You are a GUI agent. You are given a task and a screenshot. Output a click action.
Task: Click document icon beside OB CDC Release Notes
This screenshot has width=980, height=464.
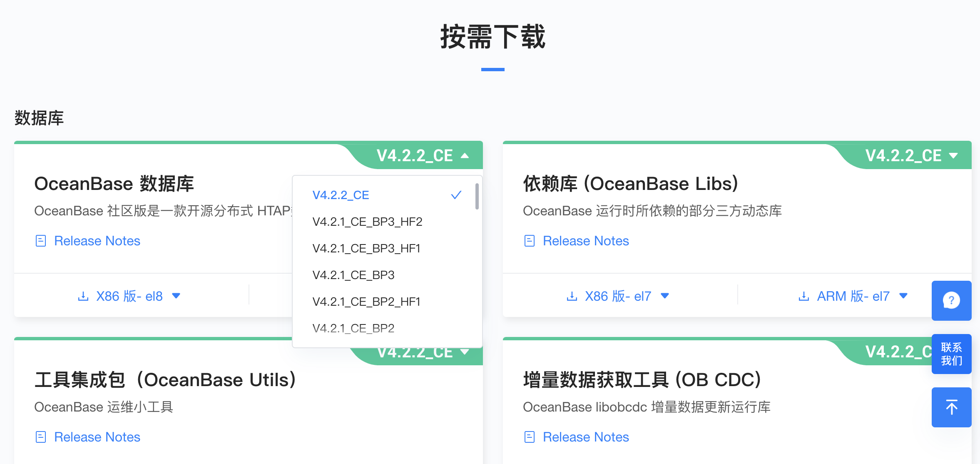tap(529, 437)
